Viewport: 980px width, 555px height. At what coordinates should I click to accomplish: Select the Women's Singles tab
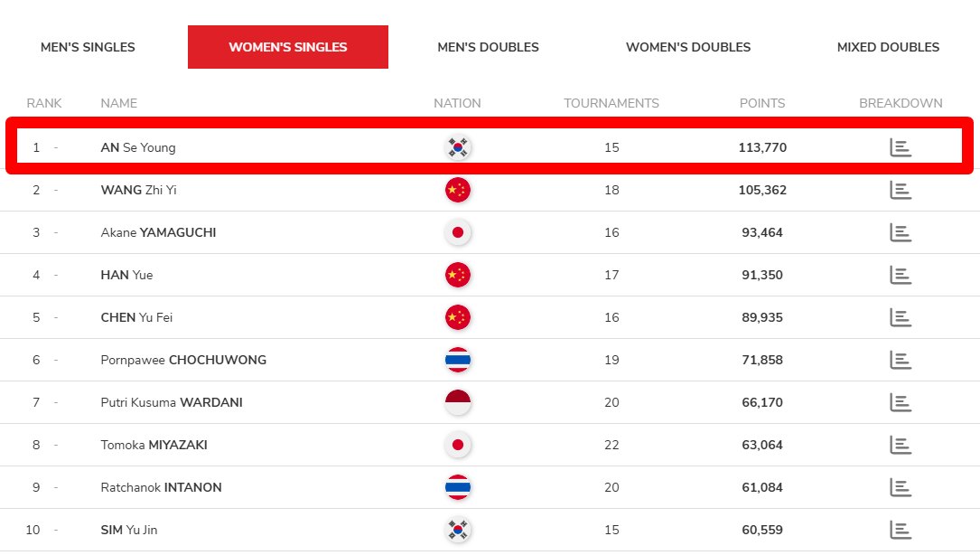click(288, 47)
